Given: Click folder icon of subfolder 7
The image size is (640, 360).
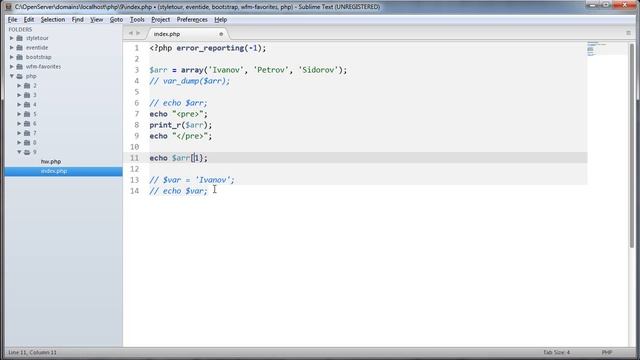Looking at the screenshot, I should 27,133.
